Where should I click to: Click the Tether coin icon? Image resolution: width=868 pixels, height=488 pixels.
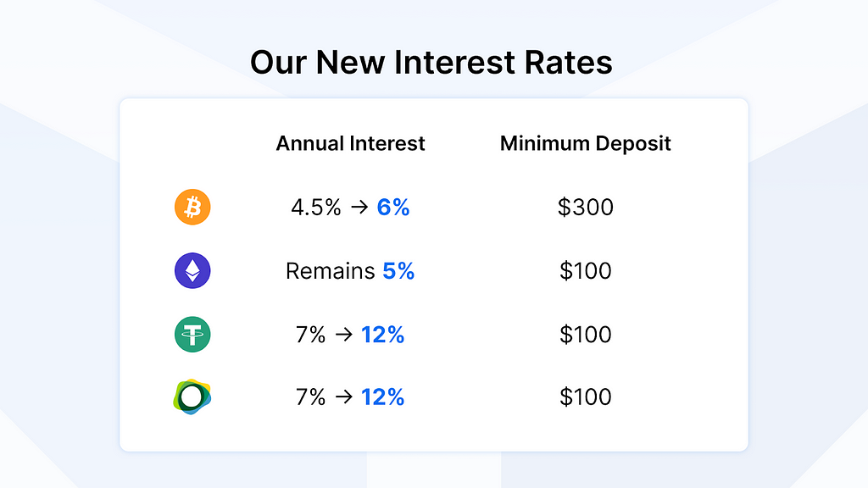pyautogui.click(x=192, y=335)
